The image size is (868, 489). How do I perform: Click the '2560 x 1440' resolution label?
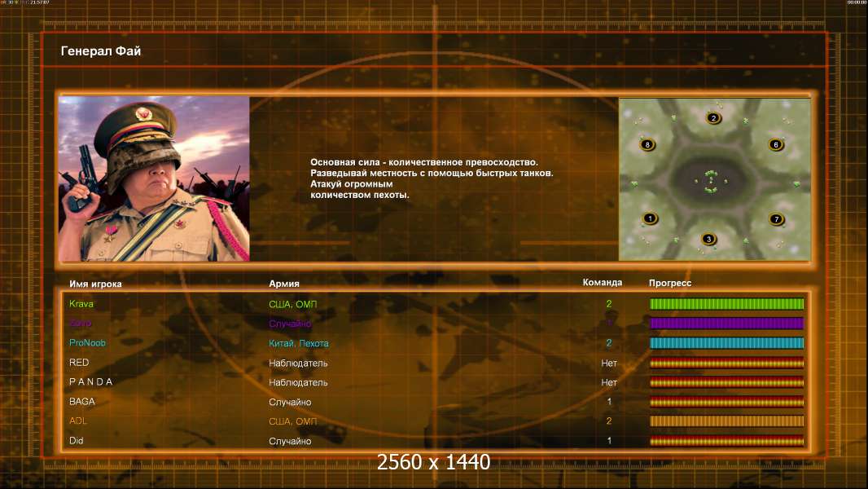pos(433,462)
